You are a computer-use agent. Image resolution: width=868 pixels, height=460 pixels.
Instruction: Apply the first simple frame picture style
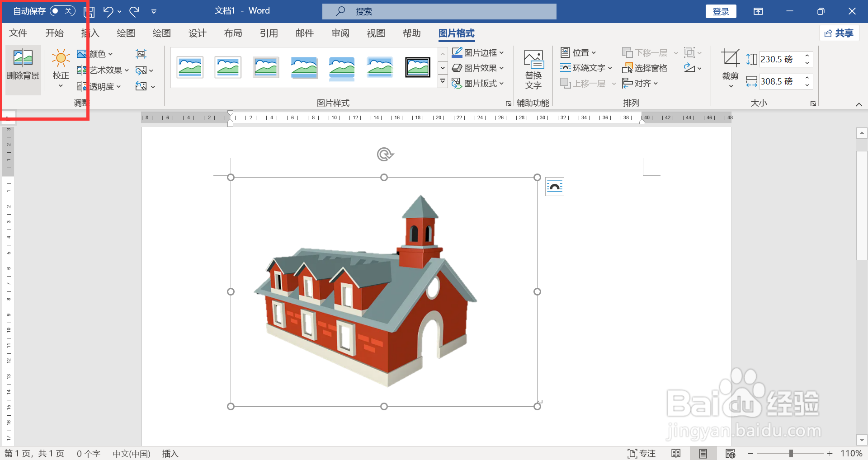pyautogui.click(x=190, y=67)
